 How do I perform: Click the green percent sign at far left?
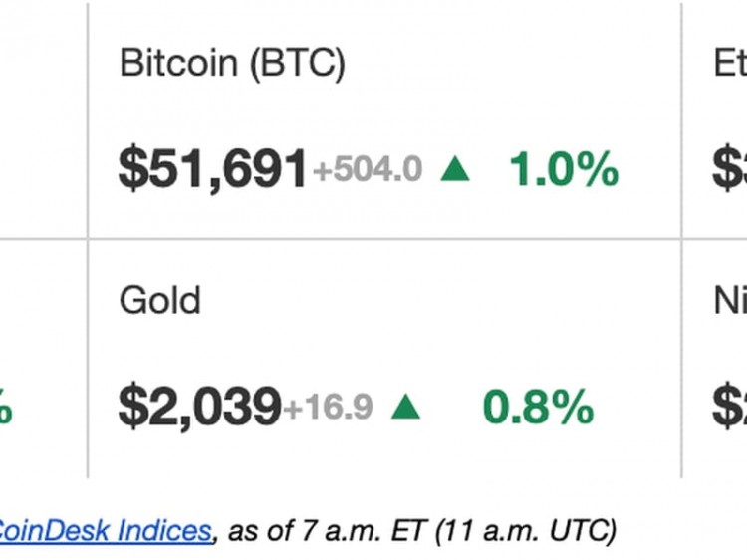click(5, 409)
